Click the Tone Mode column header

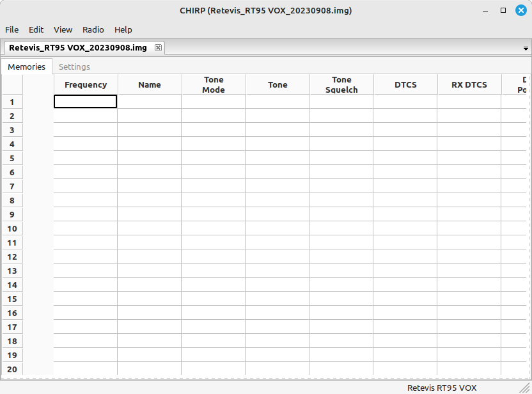point(214,84)
